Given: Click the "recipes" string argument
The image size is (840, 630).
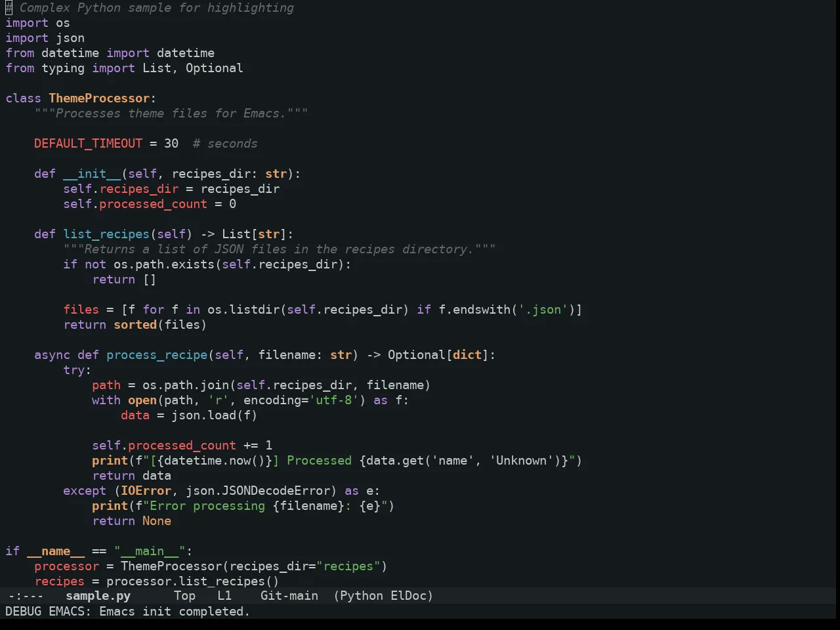Looking at the screenshot, I should 348,566.
